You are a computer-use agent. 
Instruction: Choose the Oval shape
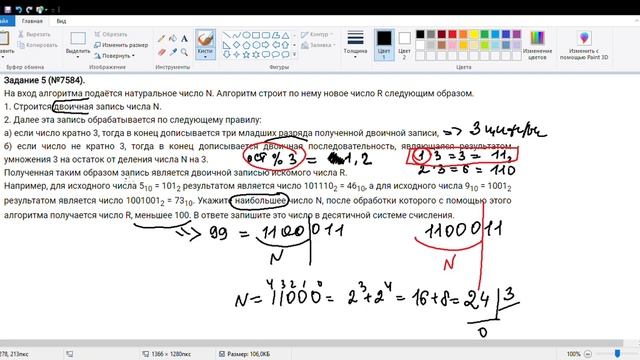pos(247,36)
